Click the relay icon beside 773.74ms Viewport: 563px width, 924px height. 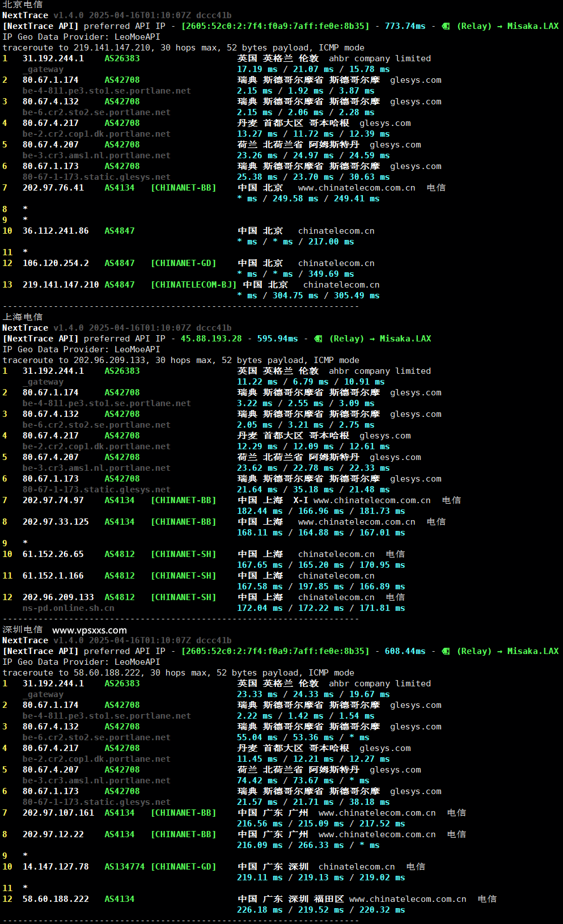point(446,26)
